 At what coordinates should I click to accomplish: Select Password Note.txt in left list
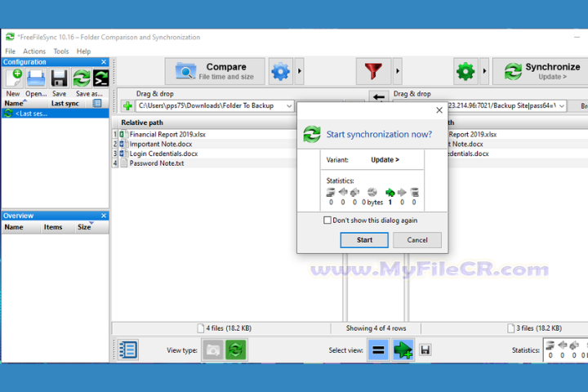[157, 163]
